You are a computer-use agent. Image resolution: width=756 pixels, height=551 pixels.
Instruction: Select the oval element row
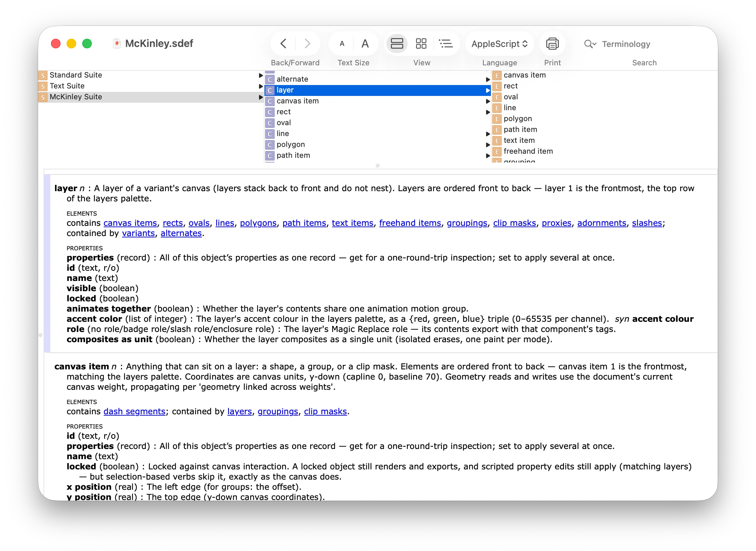[604, 97]
